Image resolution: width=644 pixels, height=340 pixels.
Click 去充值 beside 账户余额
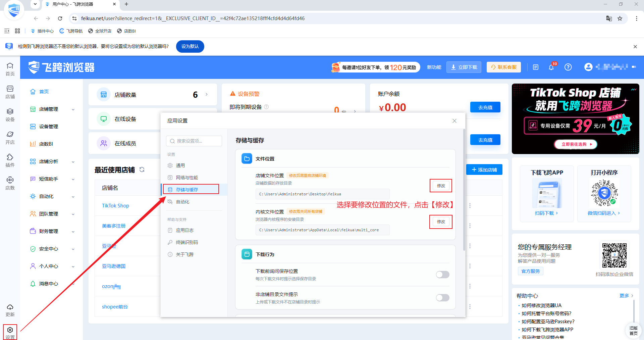click(x=485, y=107)
